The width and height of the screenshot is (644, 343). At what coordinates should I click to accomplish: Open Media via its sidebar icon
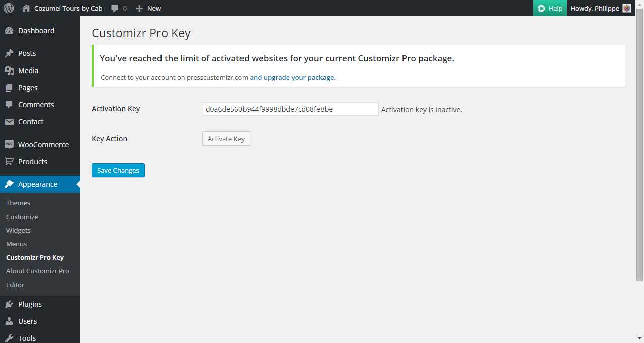9,71
